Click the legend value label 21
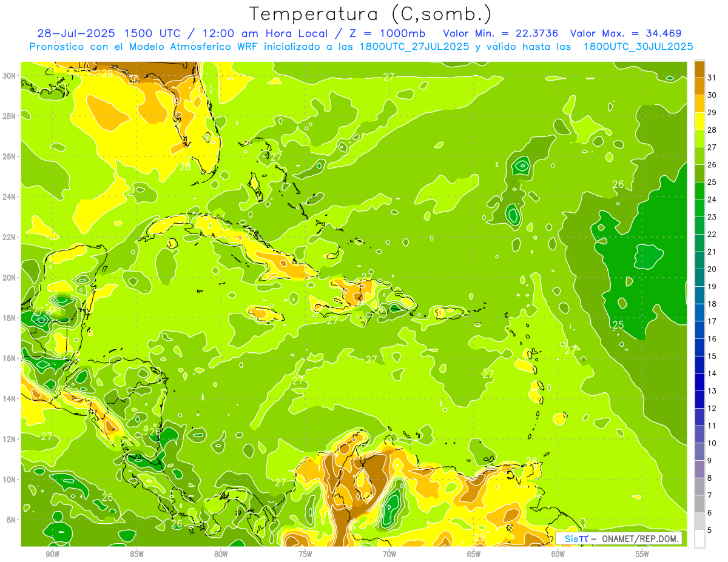 point(712,252)
